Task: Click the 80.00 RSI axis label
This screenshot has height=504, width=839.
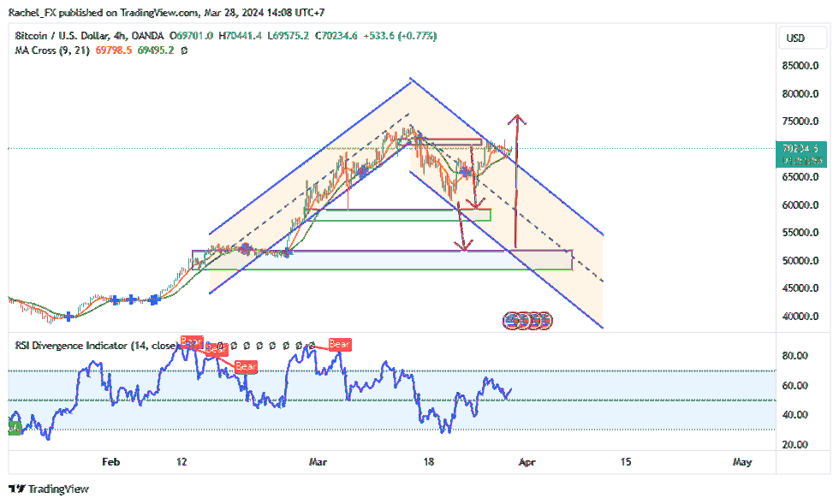Action: click(x=794, y=355)
